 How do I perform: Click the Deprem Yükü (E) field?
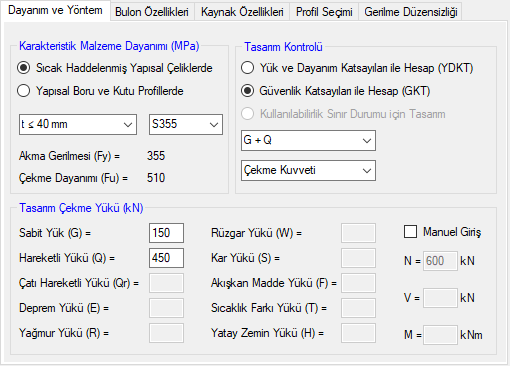(166, 308)
